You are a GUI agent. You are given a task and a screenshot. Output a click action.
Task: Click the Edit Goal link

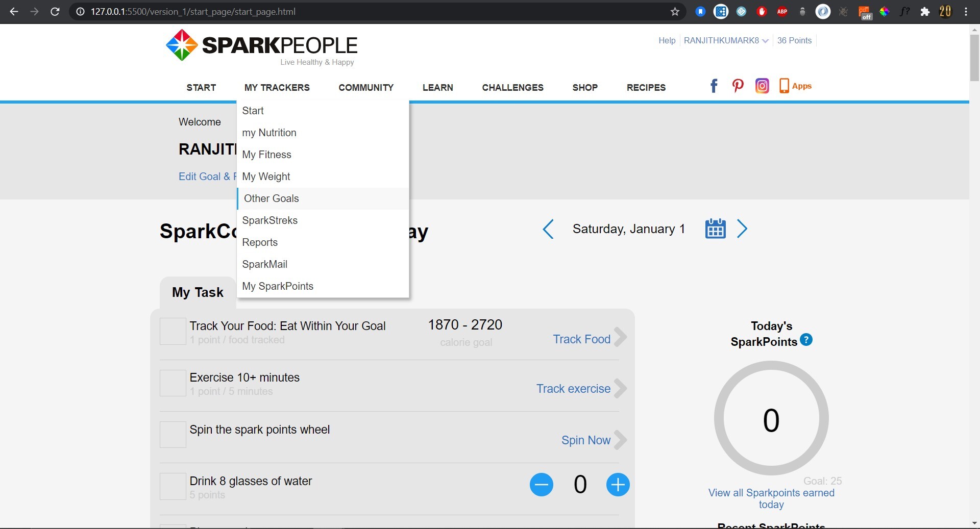point(207,177)
